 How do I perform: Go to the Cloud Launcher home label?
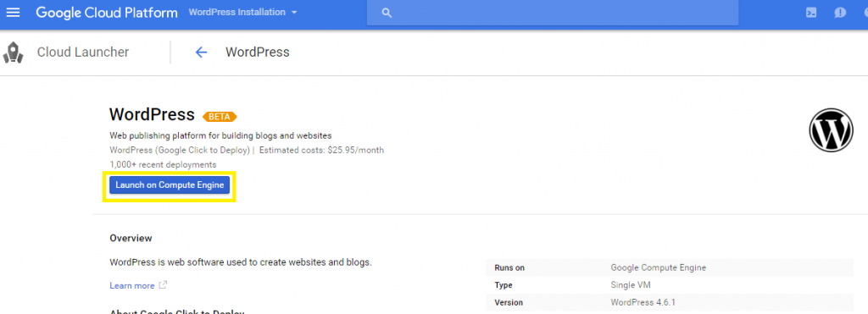[83, 52]
